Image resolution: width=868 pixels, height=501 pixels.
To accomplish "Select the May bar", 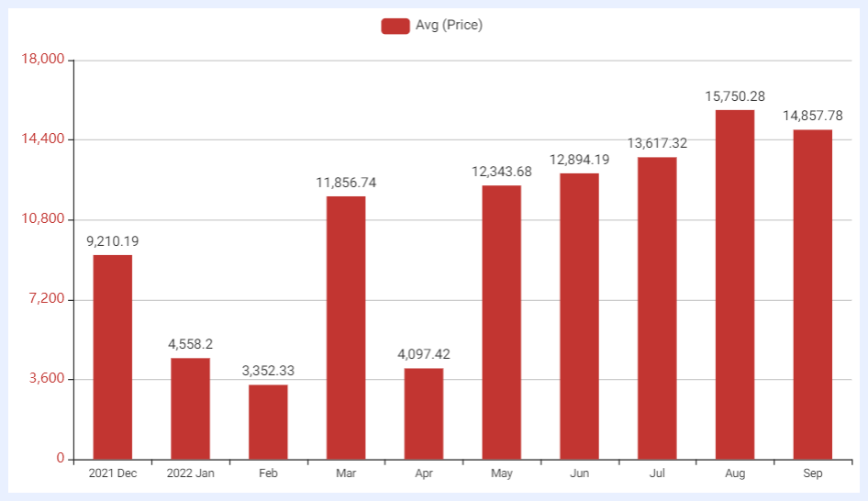I will [502, 322].
